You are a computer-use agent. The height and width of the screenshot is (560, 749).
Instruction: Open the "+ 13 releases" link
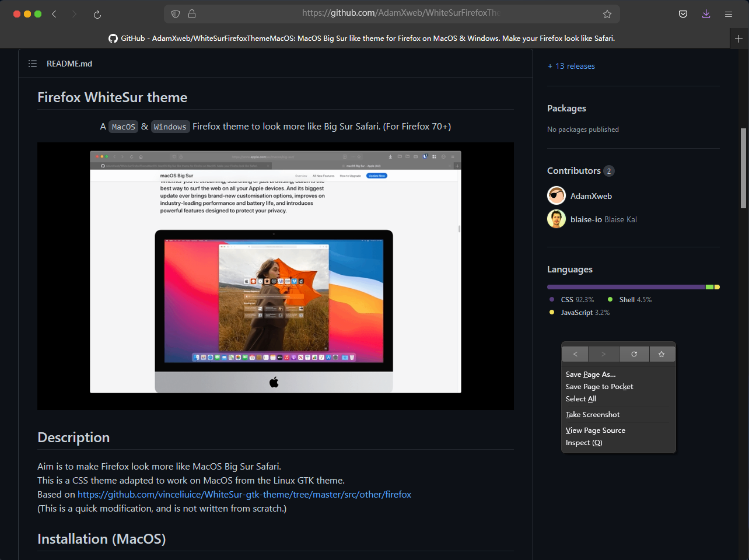[570, 66]
